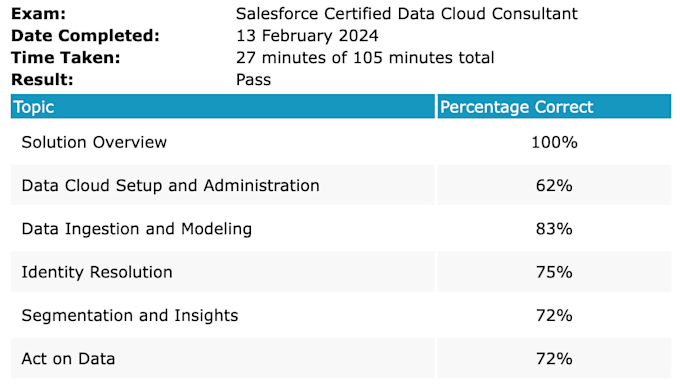Viewport: 680px width, 389px height.
Task: Click the 83% score value
Action: coord(554,229)
